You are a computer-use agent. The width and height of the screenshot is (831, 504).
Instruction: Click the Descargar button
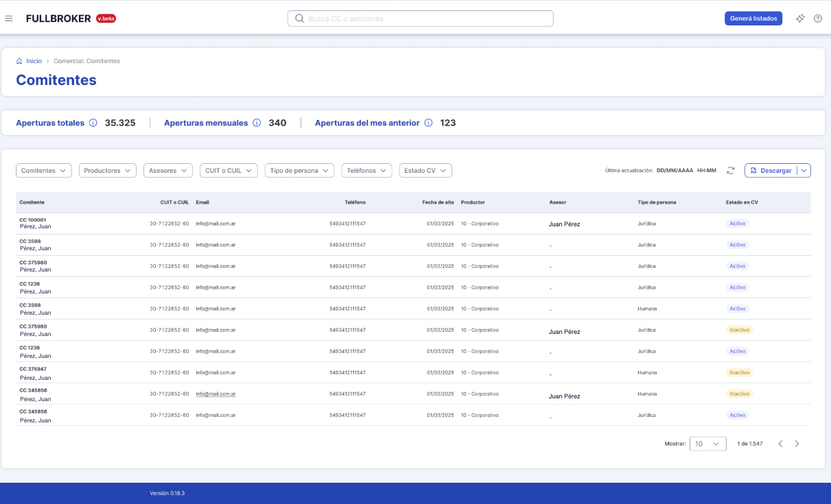[x=771, y=170]
